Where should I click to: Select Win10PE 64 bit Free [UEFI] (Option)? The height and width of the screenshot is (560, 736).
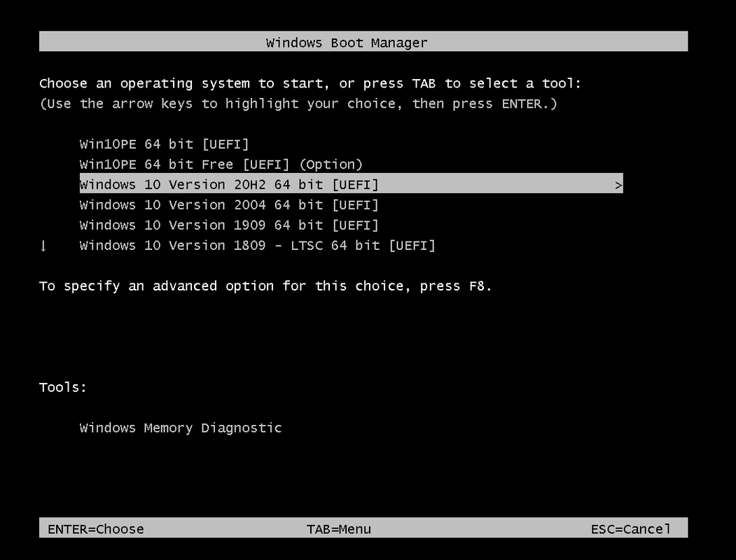pos(221,164)
